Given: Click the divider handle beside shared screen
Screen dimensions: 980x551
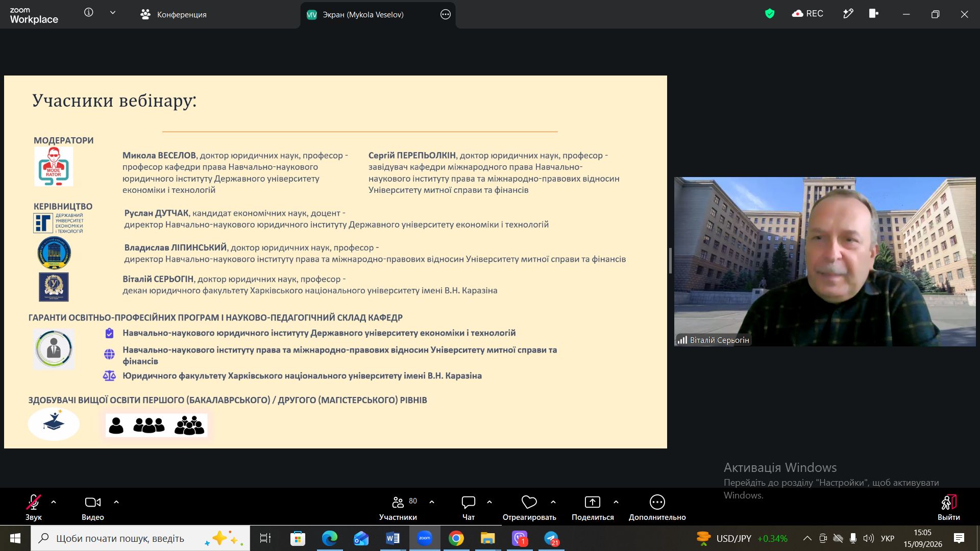Looking at the screenshot, I should 670,261.
